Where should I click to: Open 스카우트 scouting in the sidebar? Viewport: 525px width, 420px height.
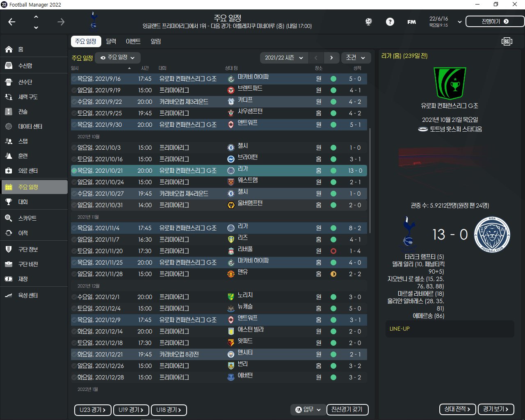34,218
